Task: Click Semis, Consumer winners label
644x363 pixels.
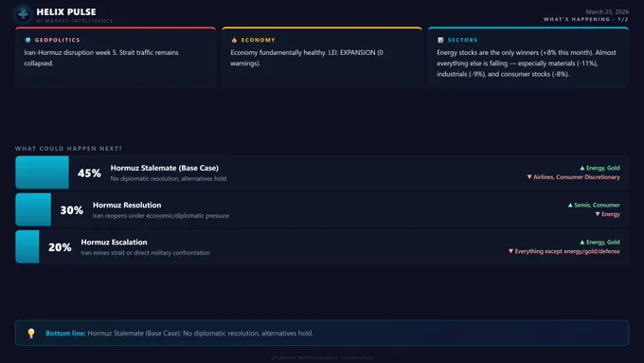Action: click(597, 205)
